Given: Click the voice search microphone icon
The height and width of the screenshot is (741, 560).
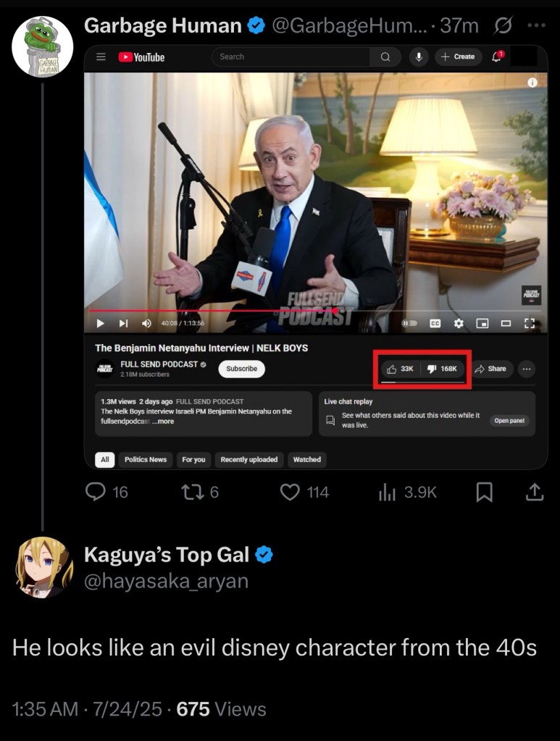Looking at the screenshot, I should 418,56.
